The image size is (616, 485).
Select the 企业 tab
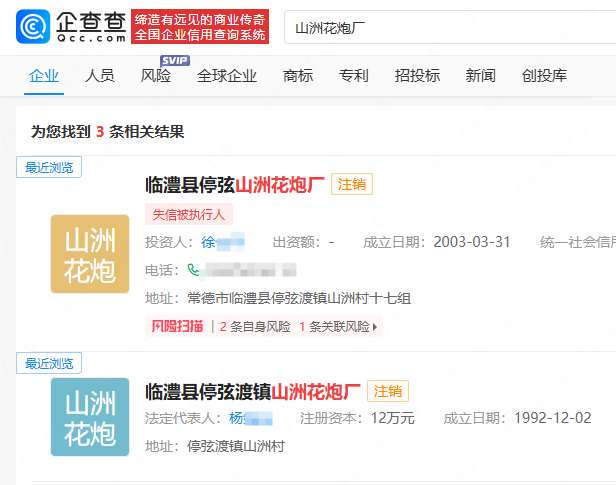44,76
